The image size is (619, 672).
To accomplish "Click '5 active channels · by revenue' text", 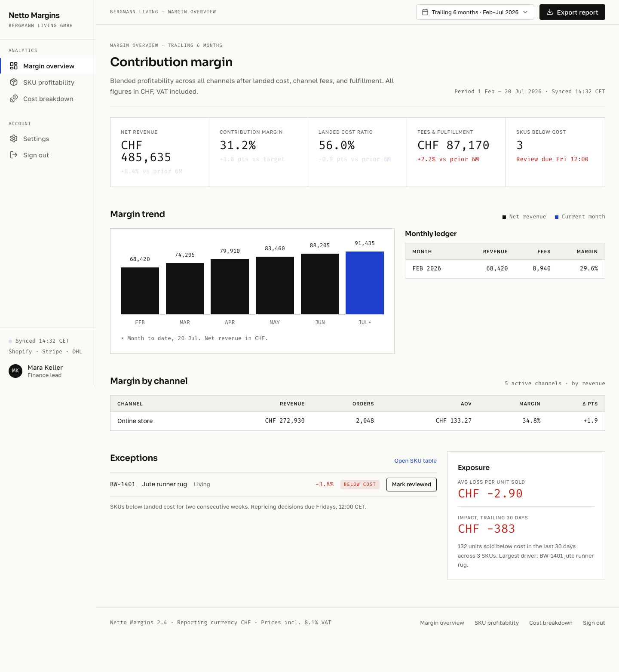I will [x=555, y=384].
